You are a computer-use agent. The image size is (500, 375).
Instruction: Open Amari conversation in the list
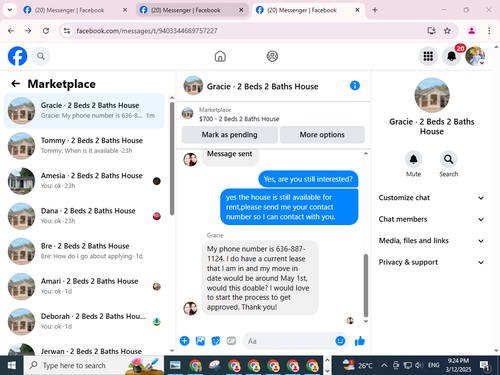click(84, 286)
